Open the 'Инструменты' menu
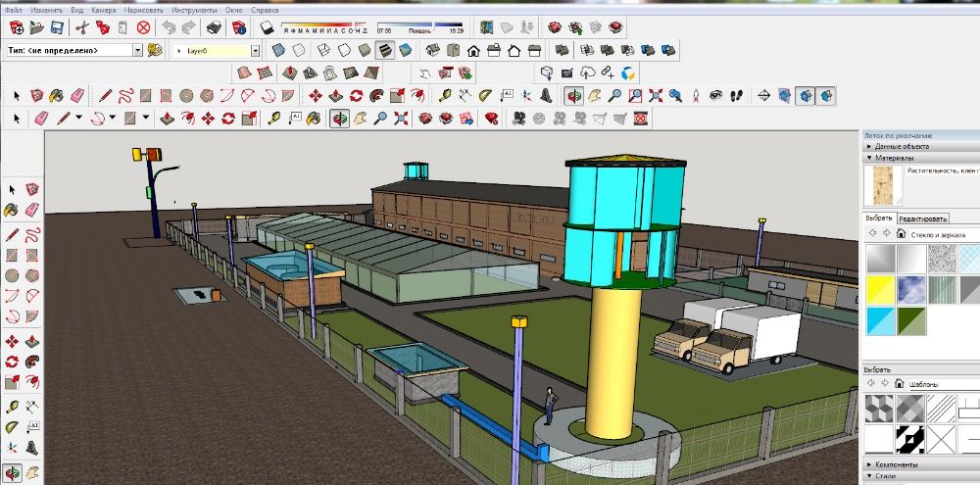The image size is (980, 485). click(x=194, y=10)
